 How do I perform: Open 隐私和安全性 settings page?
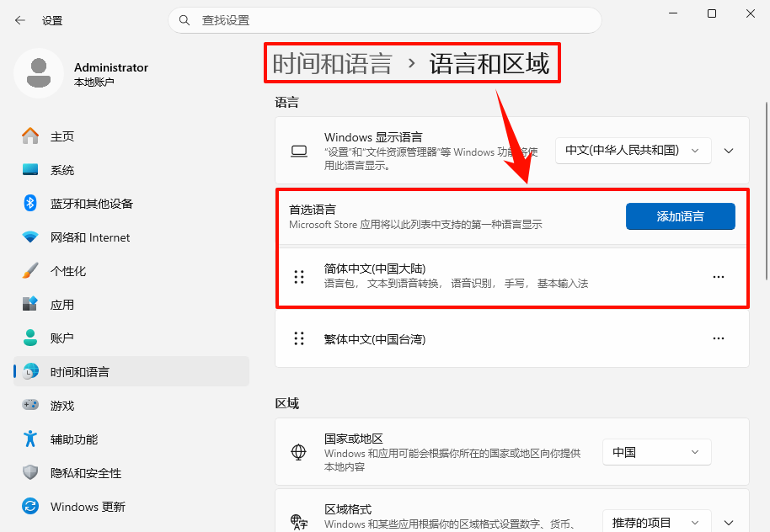click(x=131, y=472)
